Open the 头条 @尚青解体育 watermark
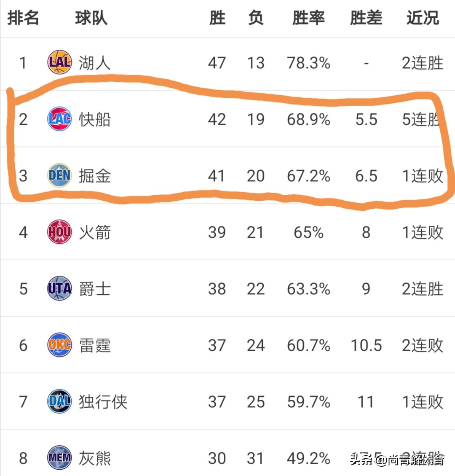455x476 pixels. (x=397, y=460)
